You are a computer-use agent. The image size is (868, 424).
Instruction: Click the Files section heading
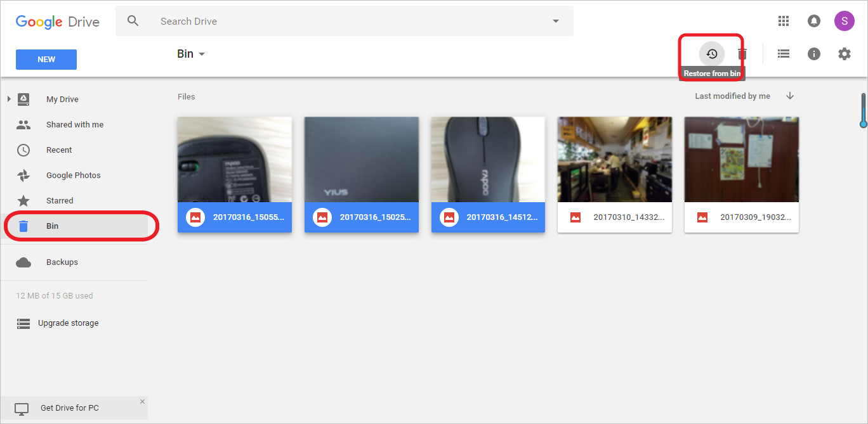point(187,97)
